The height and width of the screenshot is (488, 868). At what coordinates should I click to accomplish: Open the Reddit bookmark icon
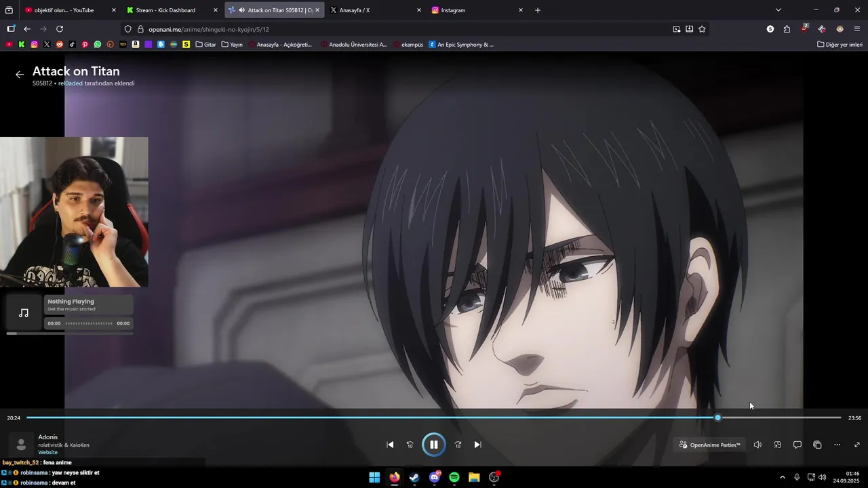pos(60,45)
